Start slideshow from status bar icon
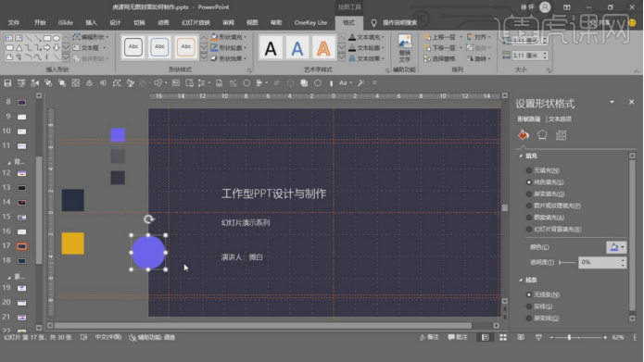 pyautogui.click(x=538, y=337)
